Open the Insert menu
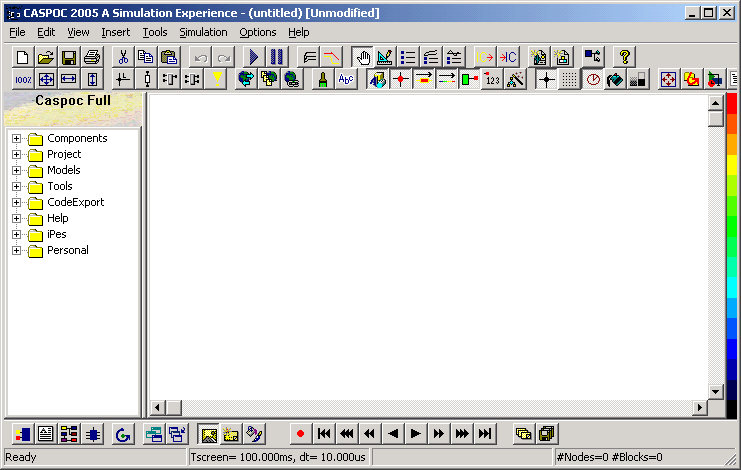741x470 pixels. point(116,32)
